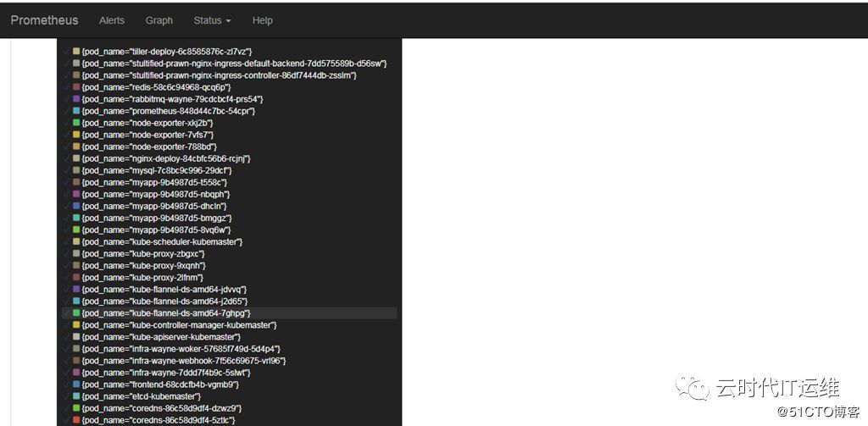Toggle checkmark for myapp-9b4987d5-dhcln series
The height and width of the screenshot is (426, 868).
[x=67, y=206]
